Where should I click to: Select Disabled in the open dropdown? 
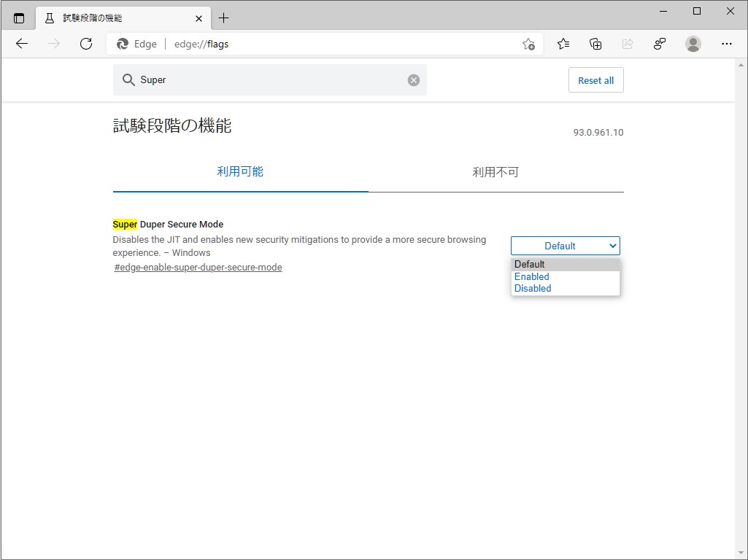(x=533, y=289)
